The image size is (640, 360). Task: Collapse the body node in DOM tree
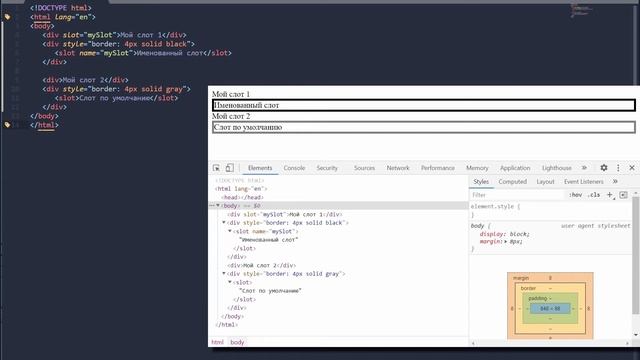coord(218,206)
